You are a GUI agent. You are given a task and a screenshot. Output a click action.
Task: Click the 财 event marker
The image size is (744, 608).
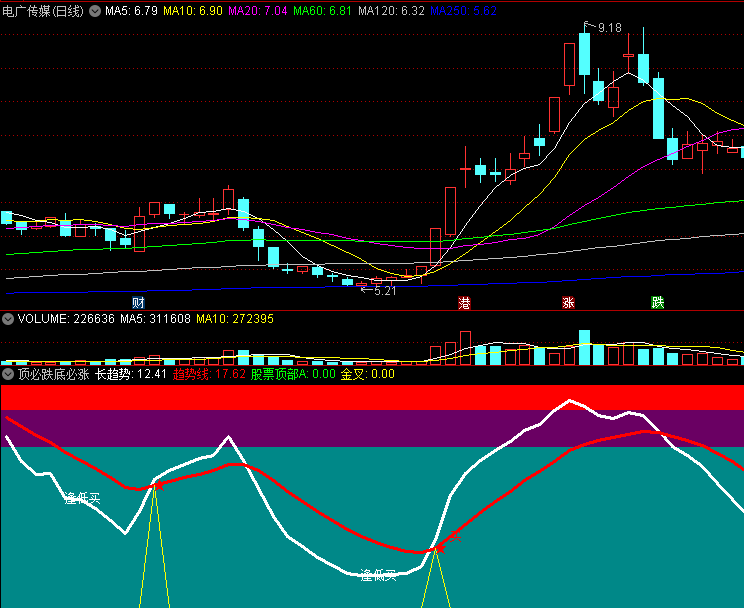[138, 302]
